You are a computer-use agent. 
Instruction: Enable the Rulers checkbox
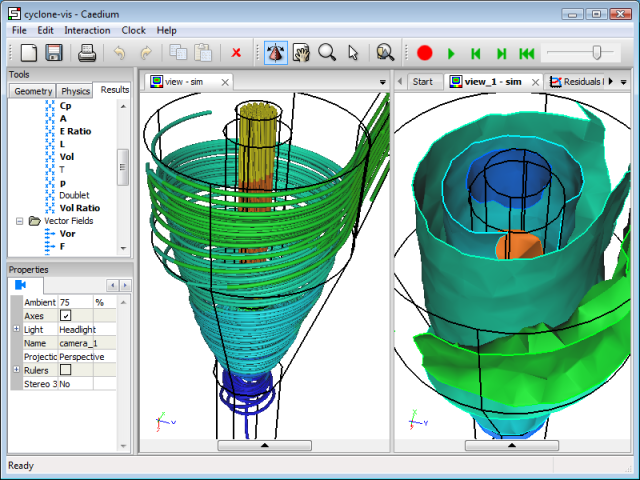point(66,370)
